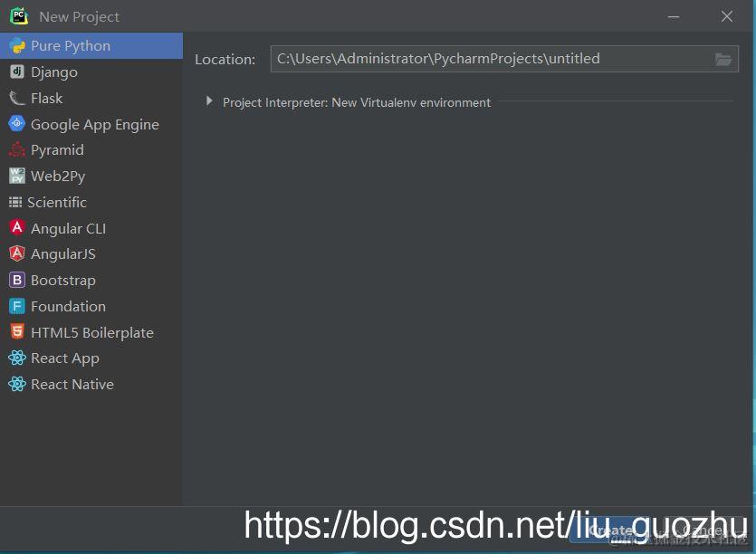Click the Django dj icon
Screen dimensions: 756x554
tap(17, 72)
